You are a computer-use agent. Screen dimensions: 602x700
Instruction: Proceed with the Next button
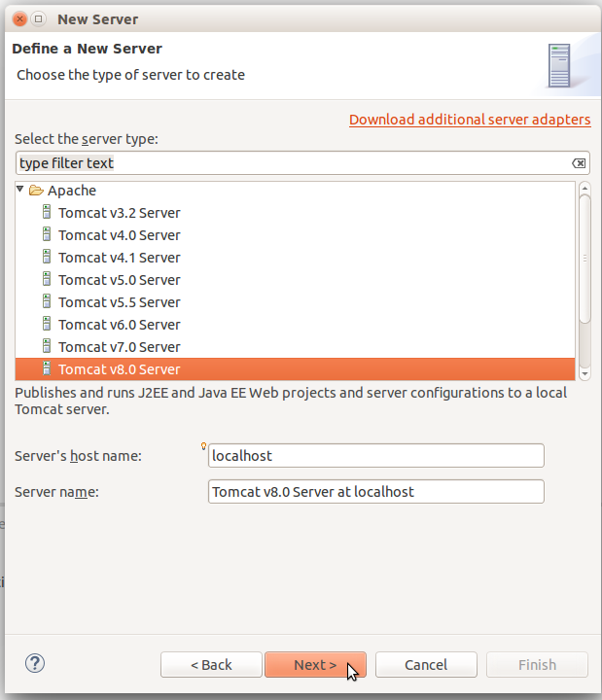coord(315,665)
